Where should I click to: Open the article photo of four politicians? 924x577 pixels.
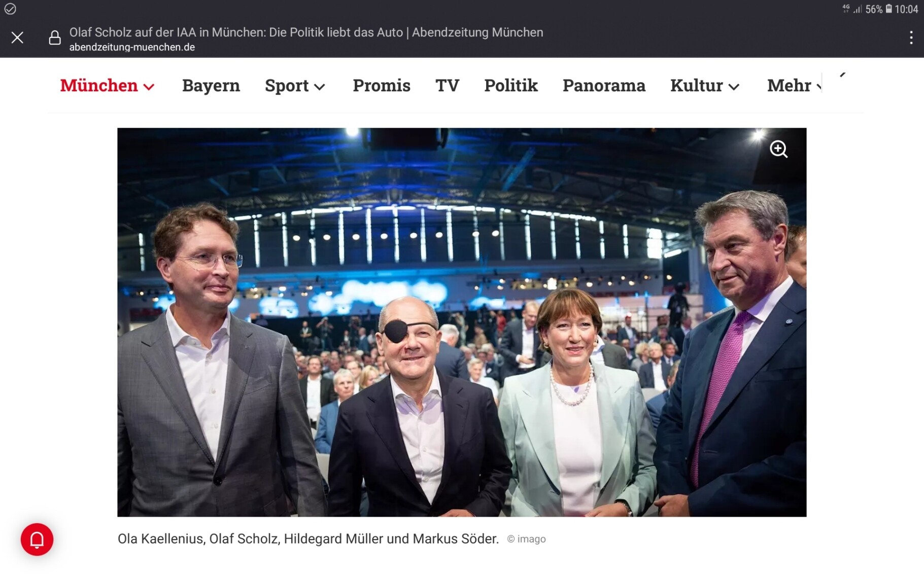462,322
